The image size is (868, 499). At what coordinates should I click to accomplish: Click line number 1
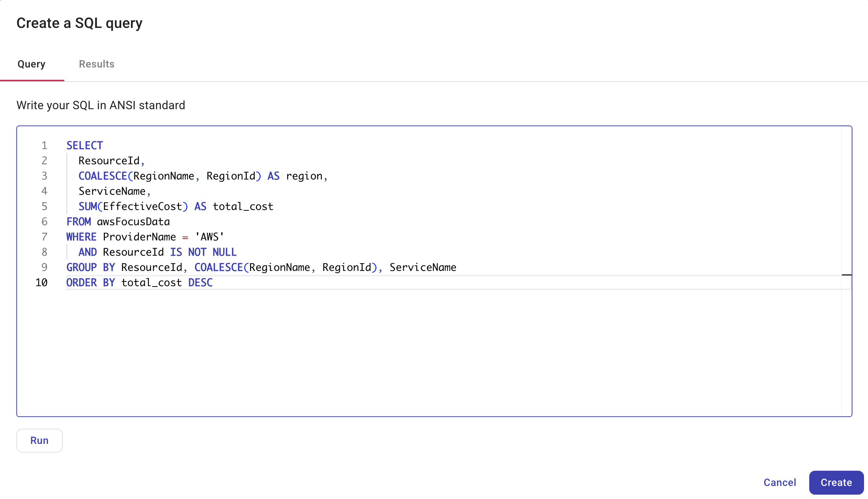pyautogui.click(x=44, y=145)
